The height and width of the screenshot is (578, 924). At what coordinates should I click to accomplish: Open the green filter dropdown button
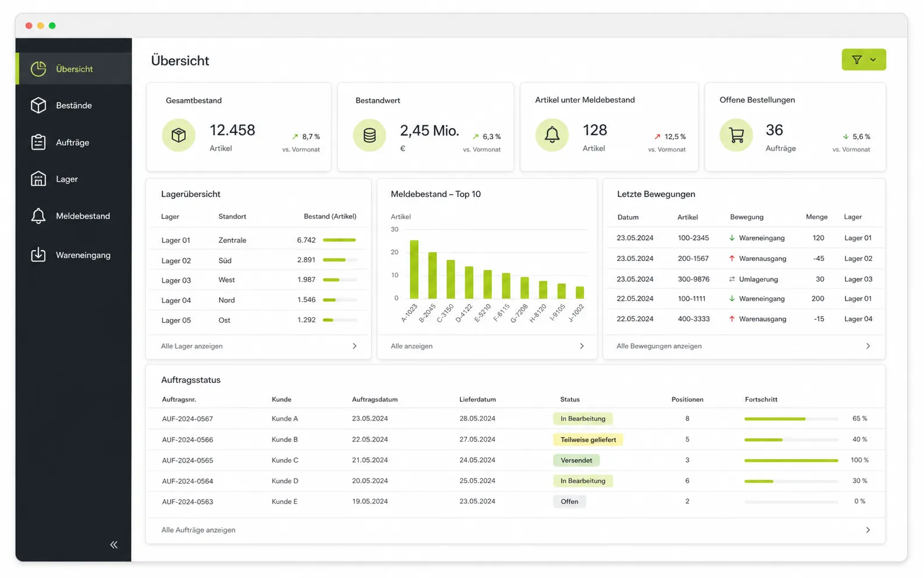863,59
